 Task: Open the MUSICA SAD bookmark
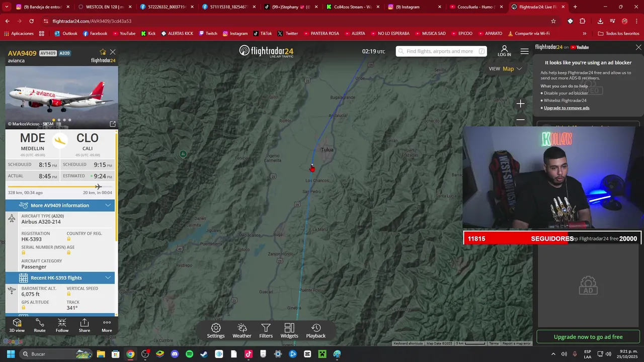click(430, 34)
